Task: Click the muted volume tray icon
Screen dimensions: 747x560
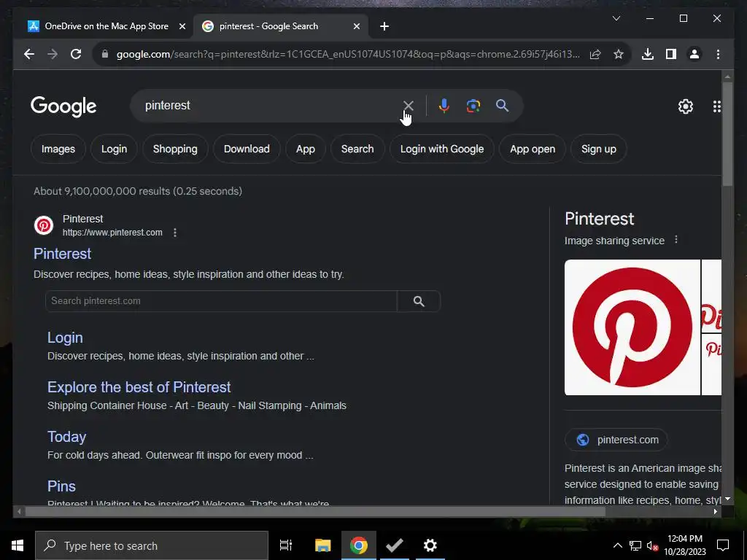Action: (652, 545)
